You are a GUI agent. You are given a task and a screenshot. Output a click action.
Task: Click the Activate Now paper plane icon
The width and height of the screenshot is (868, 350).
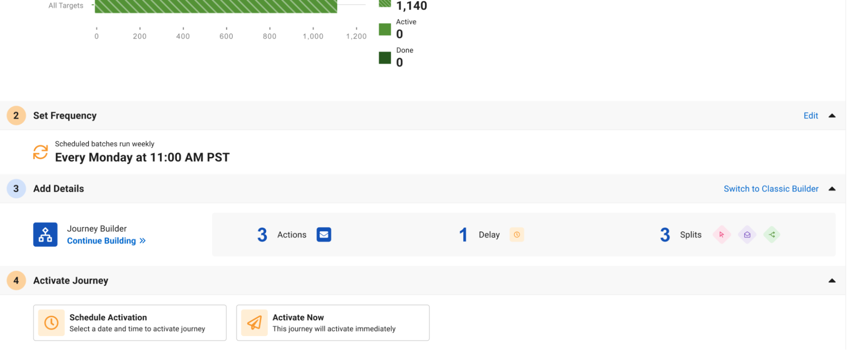point(254,323)
